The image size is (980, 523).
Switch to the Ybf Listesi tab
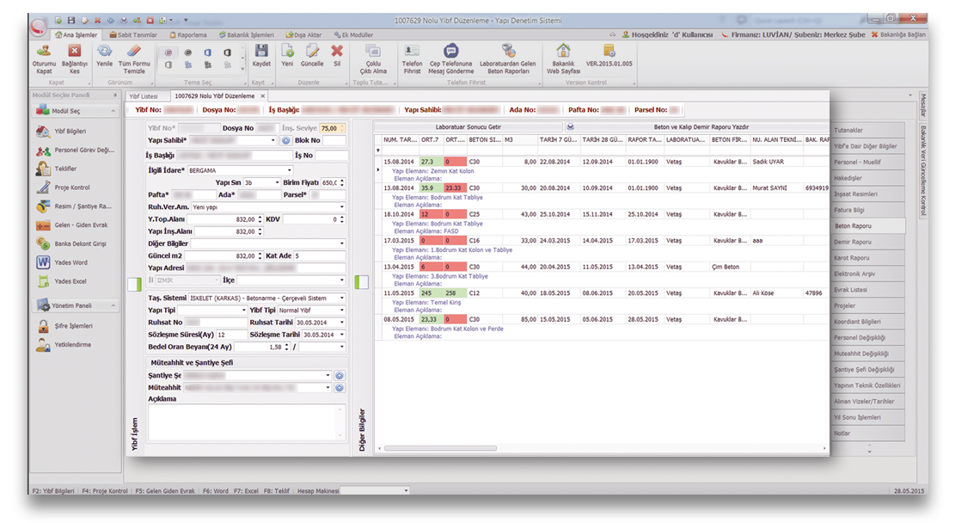tap(145, 95)
